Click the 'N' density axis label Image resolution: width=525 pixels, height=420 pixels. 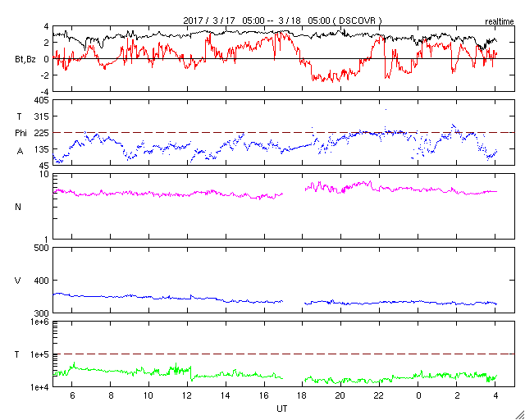[x=18, y=207]
